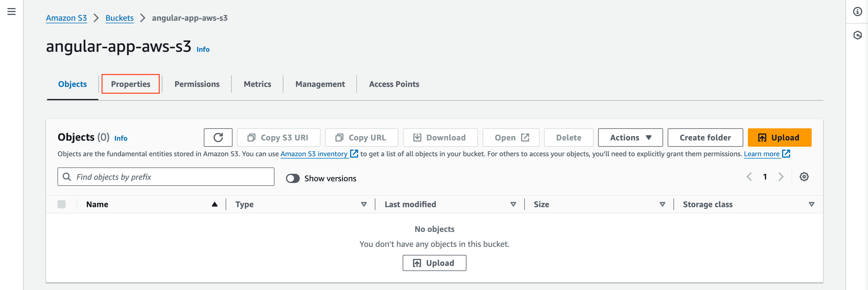Sort by Last modified column arrow
Viewport: 868px width, 290px height.
click(x=513, y=204)
